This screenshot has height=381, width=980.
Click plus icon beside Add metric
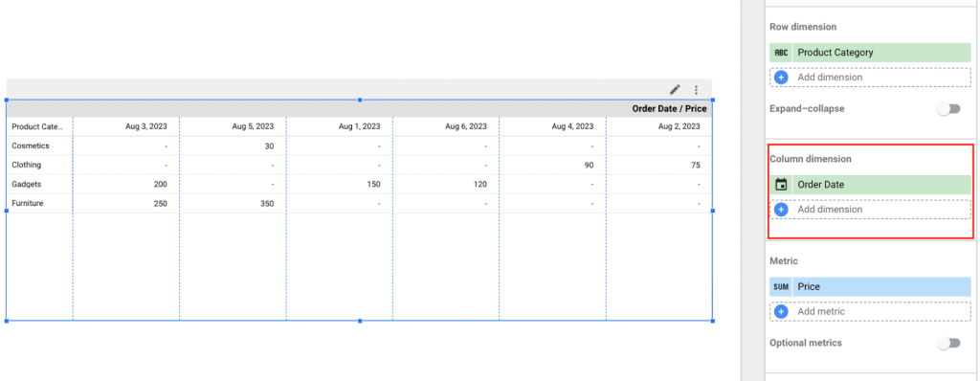[781, 311]
